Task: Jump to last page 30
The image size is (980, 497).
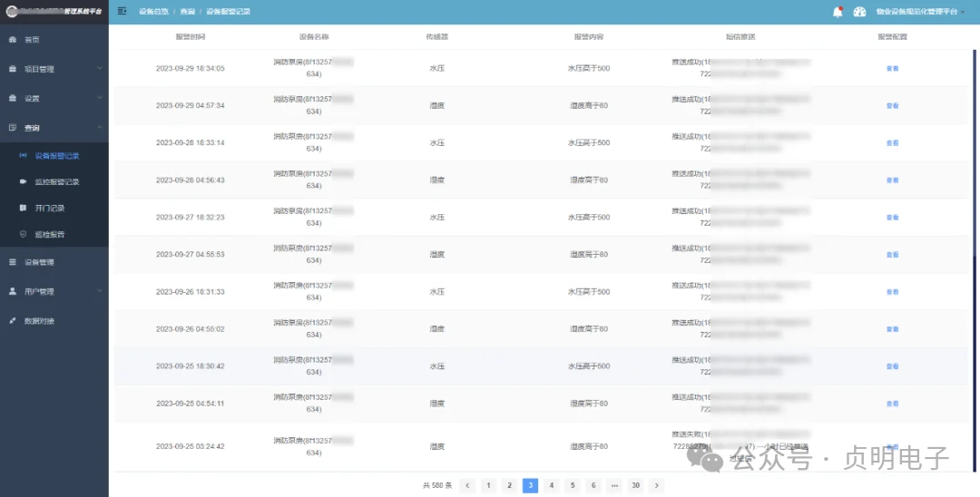Action: (635, 485)
